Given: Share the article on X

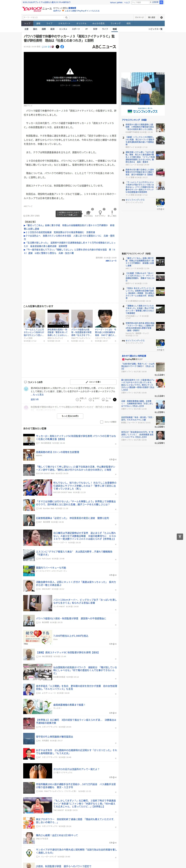Looking at the screenshot, I should pyautogui.click(x=57, y=47).
